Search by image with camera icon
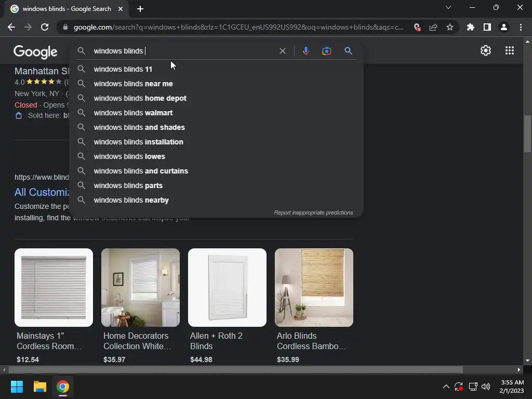This screenshot has width=532, height=399. click(x=326, y=51)
